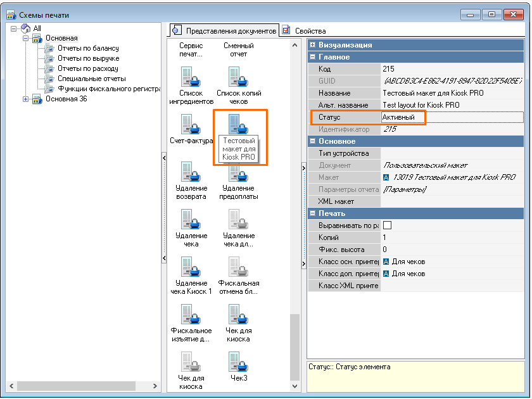Click the Чек3 layout icon
Image resolution: width=532 pixels, height=399 pixels.
pyautogui.click(x=238, y=362)
